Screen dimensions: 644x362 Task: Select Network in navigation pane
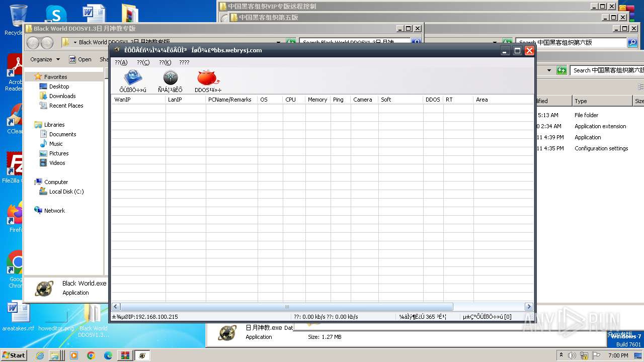pyautogui.click(x=54, y=211)
